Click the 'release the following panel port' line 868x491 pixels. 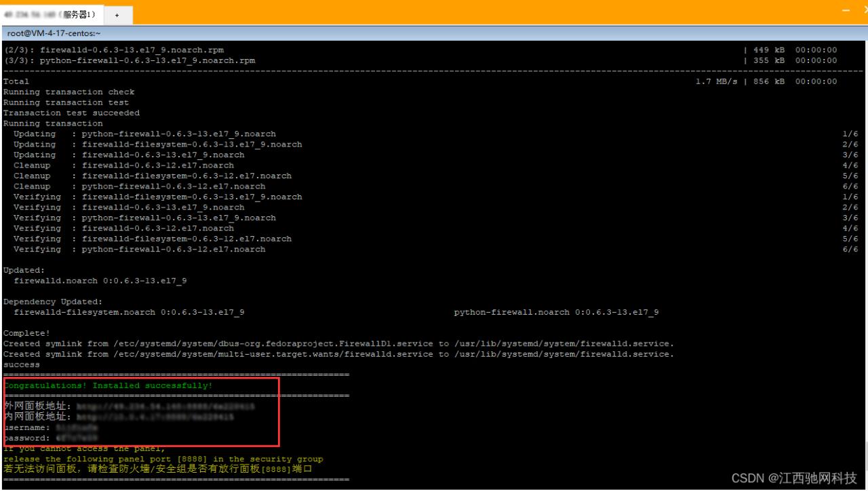pyautogui.click(x=163, y=459)
